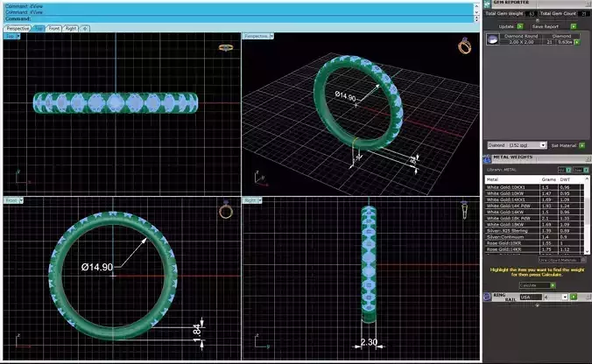592x364 pixels.
Task: Click the Metal Weights panel icon
Action: 487,158
